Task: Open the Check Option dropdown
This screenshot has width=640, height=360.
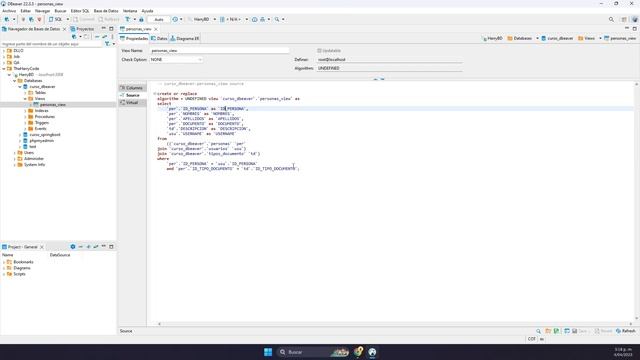Action: [x=176, y=60]
